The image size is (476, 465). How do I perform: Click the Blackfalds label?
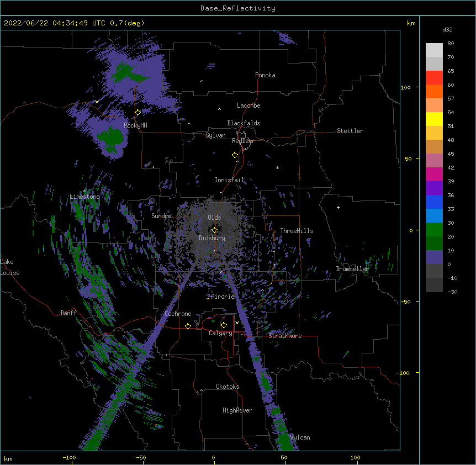(244, 123)
